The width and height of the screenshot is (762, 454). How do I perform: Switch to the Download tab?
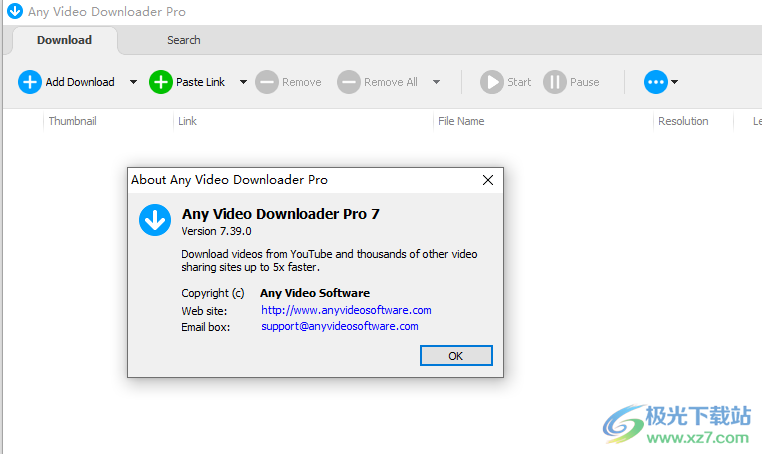pos(64,40)
